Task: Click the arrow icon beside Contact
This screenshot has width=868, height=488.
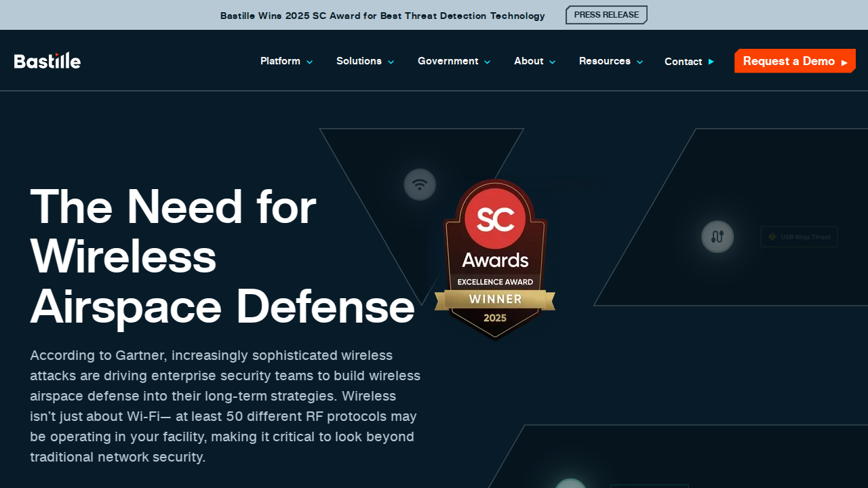Action: pos(711,62)
